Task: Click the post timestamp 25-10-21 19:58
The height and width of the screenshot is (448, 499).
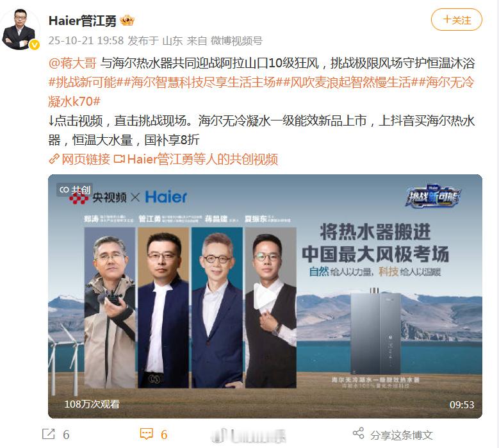Action: (86, 40)
